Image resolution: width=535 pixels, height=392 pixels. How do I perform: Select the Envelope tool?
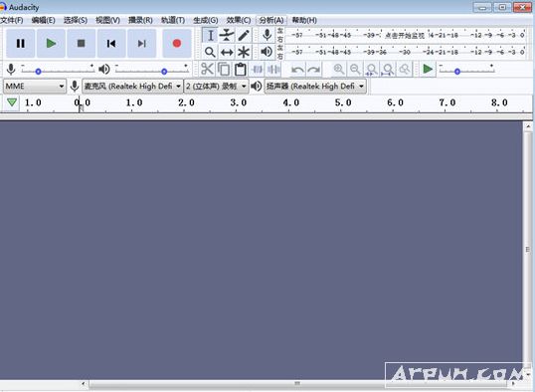pyautogui.click(x=227, y=35)
